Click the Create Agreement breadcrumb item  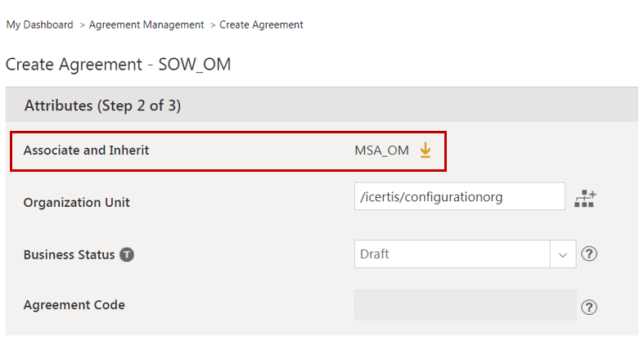[261, 25]
